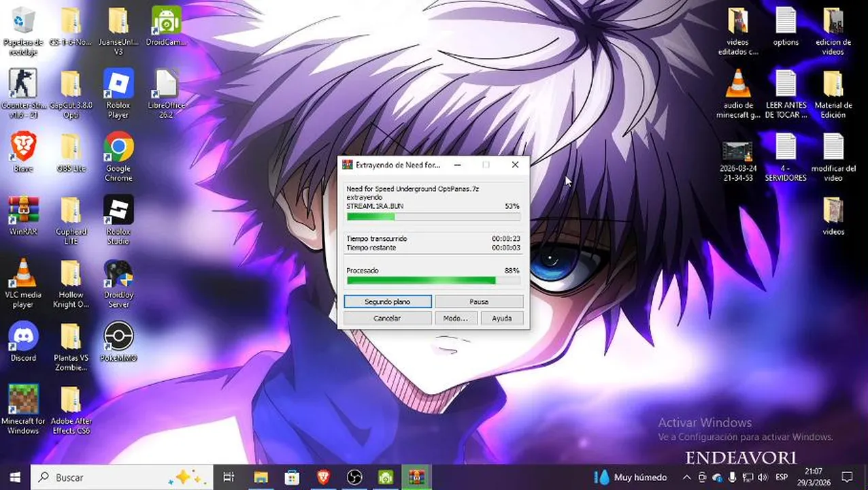Click the Meet Now tray icon
Screen dimensions: 868x490
click(703, 477)
